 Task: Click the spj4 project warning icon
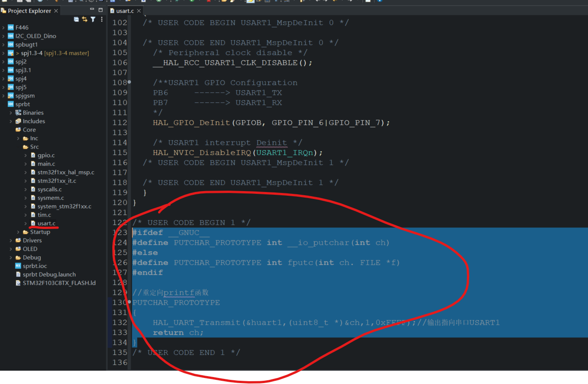click(x=11, y=79)
